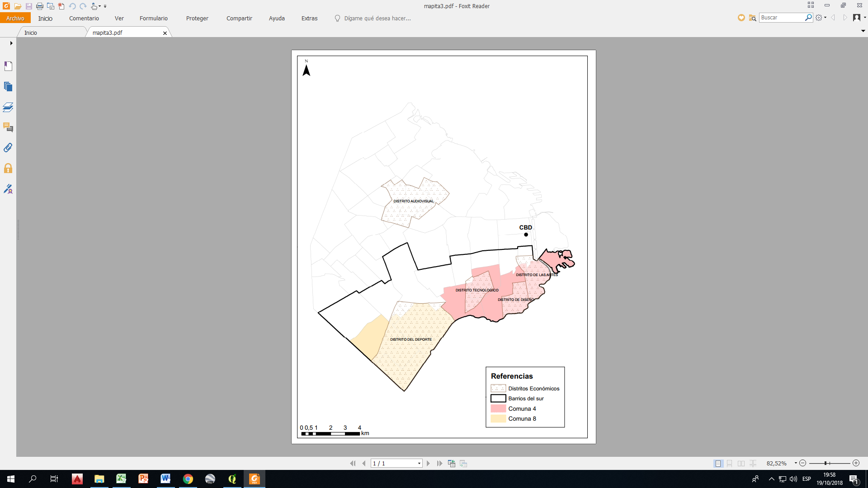Click the Print icon in quick toolbar
Image resolution: width=868 pixels, height=488 pixels.
[40, 6]
